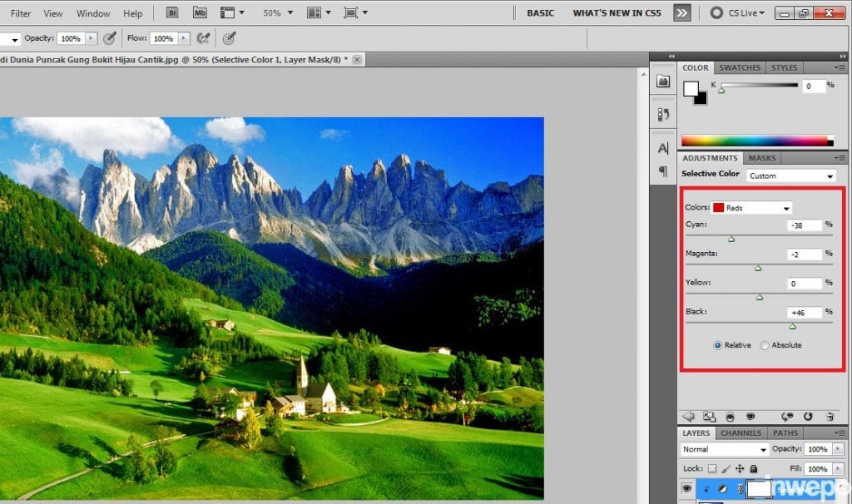Open Mini Bridge with the Mb icon
852x504 pixels.
click(200, 12)
